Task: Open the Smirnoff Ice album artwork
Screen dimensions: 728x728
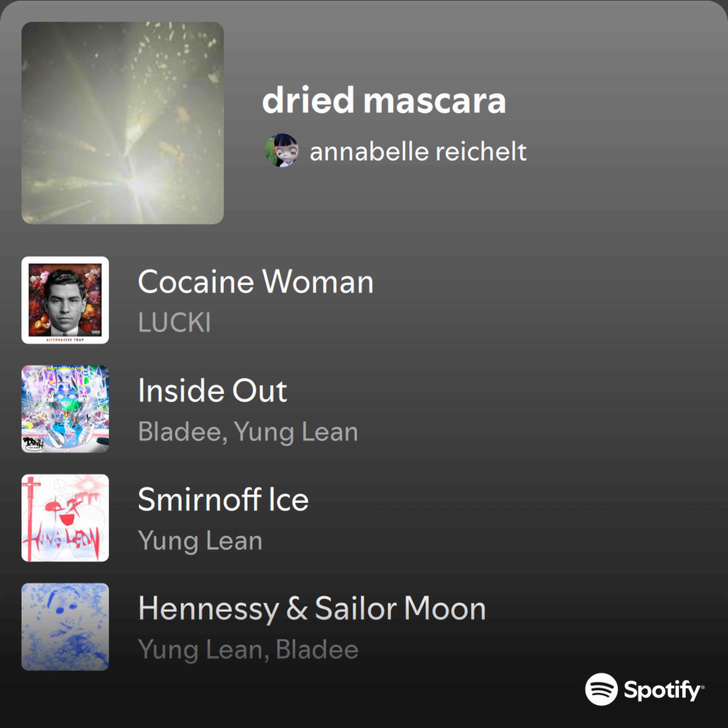Action: coord(65,518)
